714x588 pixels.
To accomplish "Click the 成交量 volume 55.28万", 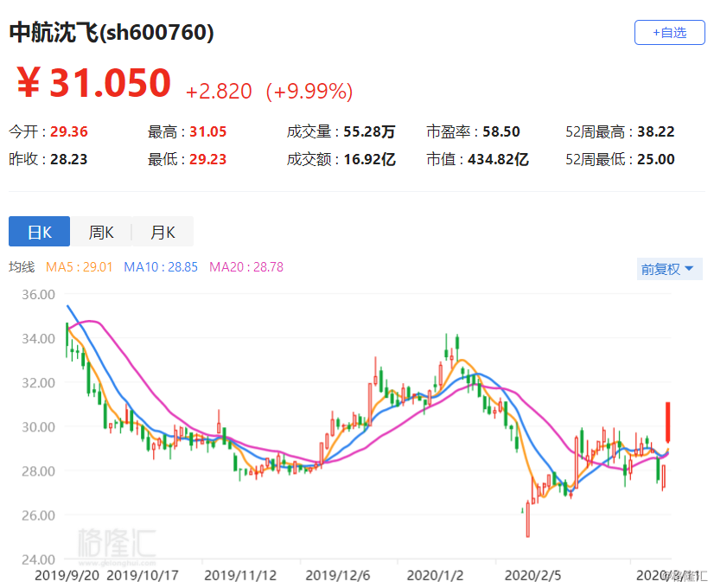I will click(369, 131).
